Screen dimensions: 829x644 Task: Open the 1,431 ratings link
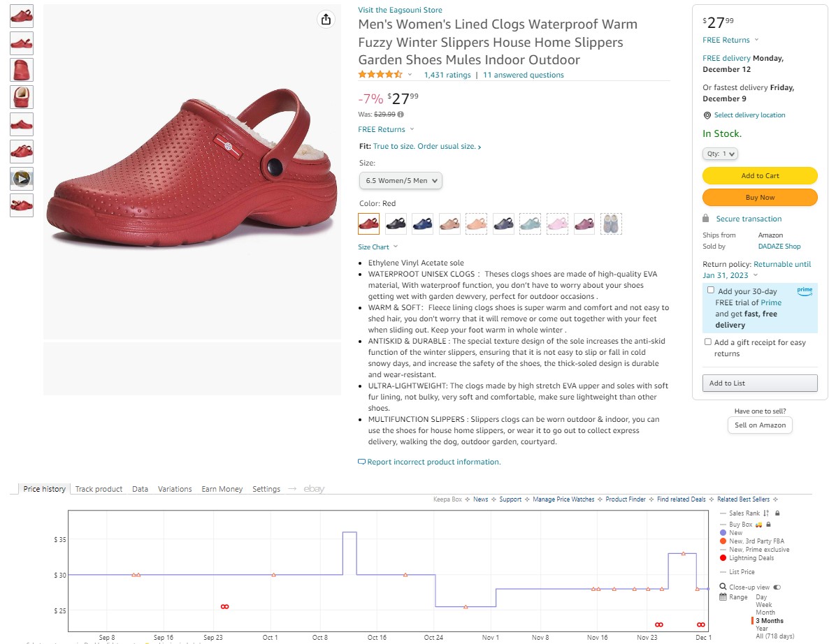(447, 75)
